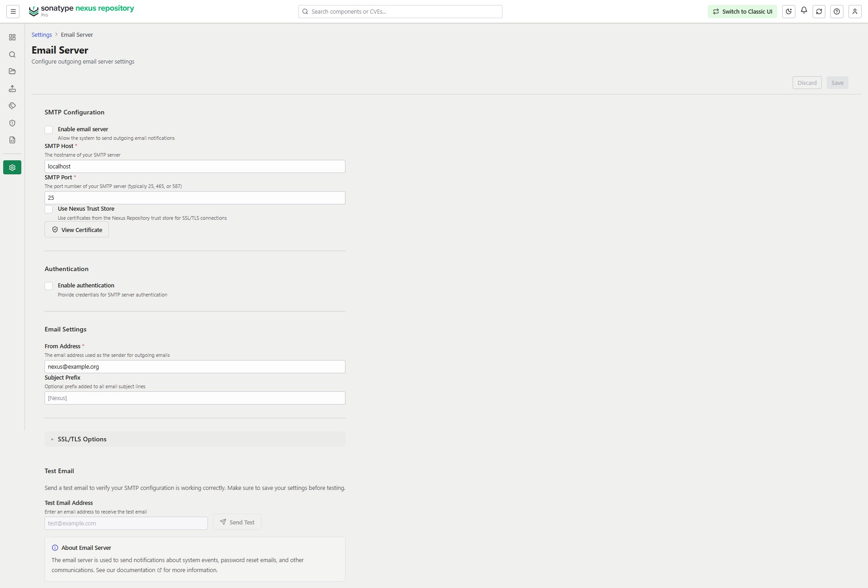
Task: Open the Search icon in sidebar
Action: [x=12, y=54]
